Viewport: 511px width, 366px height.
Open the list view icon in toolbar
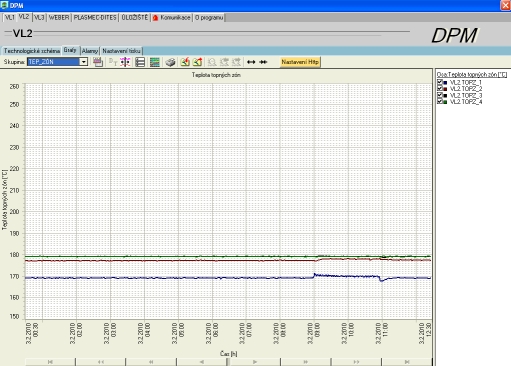[x=140, y=62]
